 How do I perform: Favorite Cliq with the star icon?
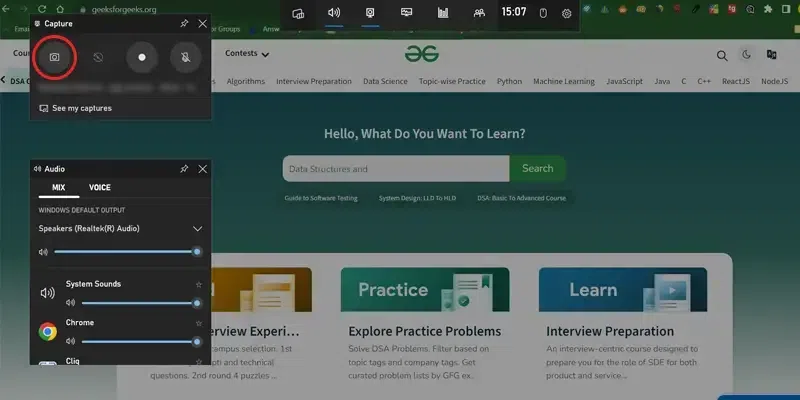(x=199, y=361)
